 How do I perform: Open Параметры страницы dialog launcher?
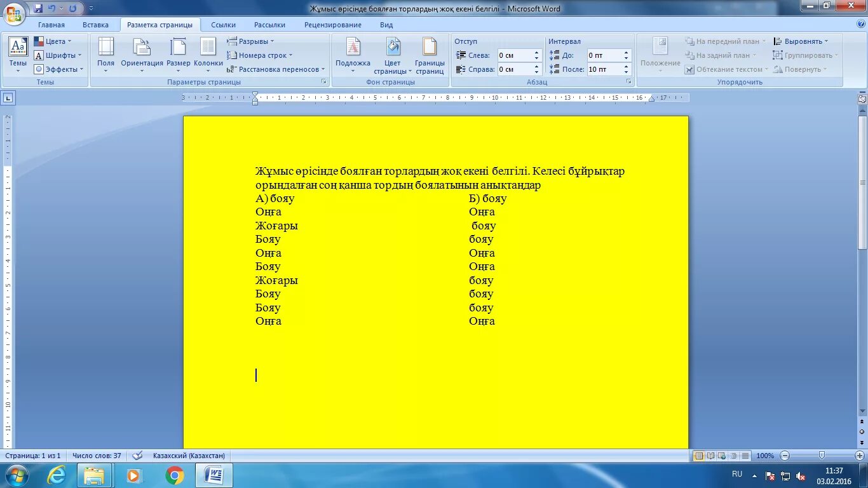click(x=324, y=82)
